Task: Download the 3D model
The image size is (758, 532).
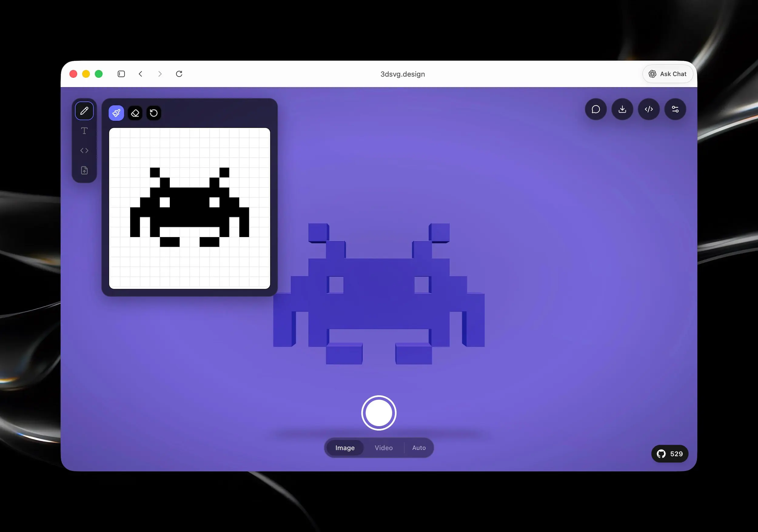Action: (622, 109)
